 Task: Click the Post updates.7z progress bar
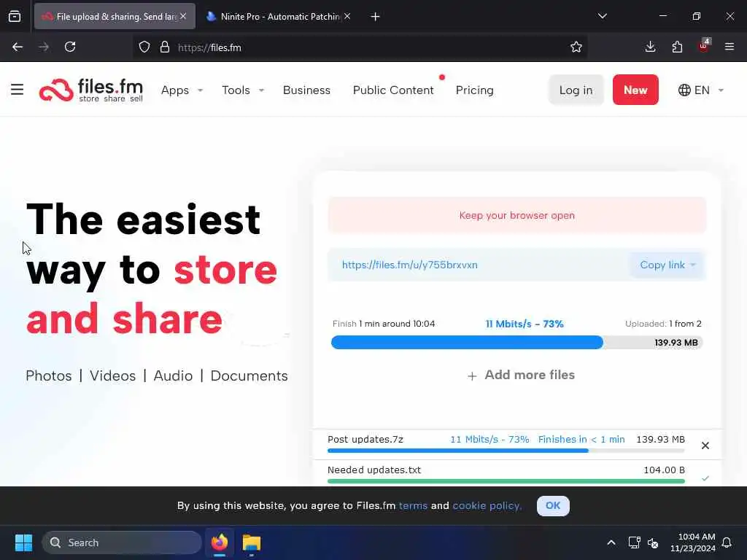(506, 451)
